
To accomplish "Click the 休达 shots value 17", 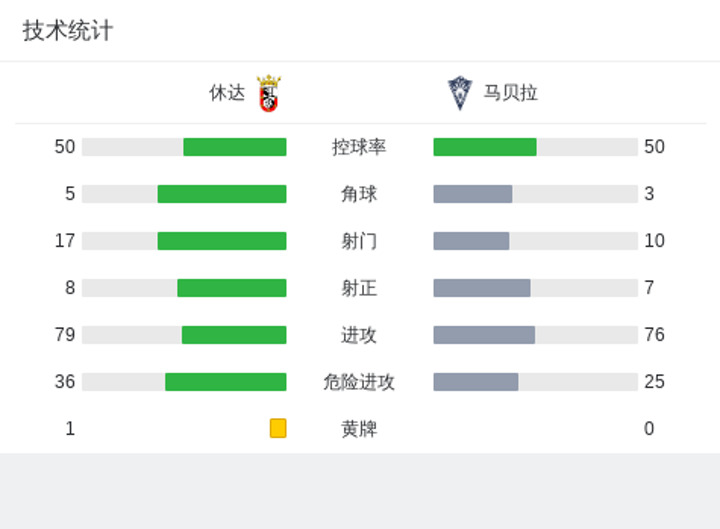I will [x=65, y=241].
